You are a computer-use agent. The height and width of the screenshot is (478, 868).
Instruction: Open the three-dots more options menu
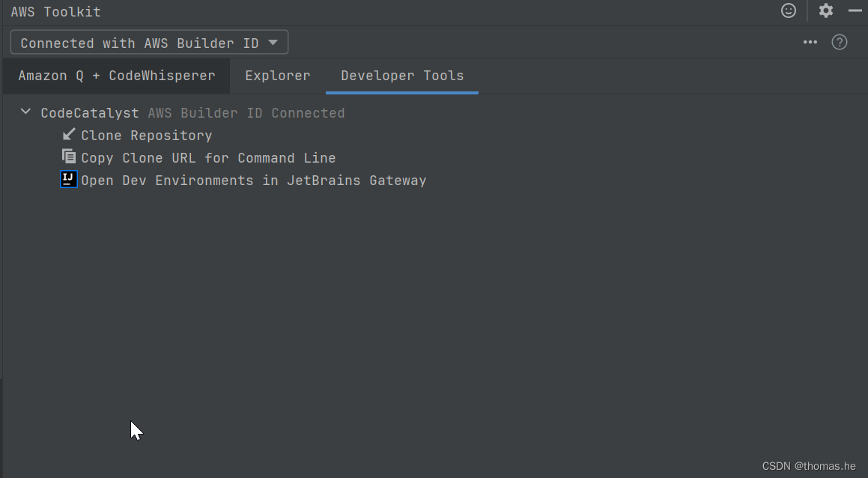click(x=810, y=42)
